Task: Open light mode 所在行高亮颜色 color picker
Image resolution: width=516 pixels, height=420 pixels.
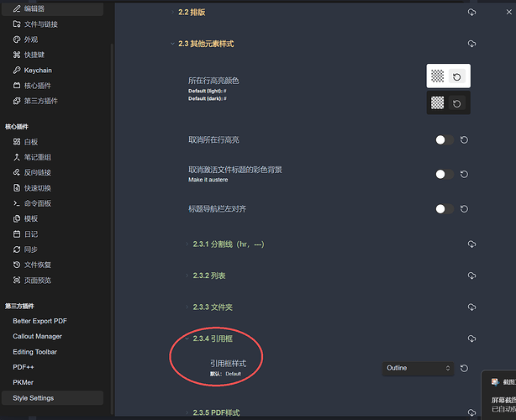Action: pyautogui.click(x=438, y=76)
